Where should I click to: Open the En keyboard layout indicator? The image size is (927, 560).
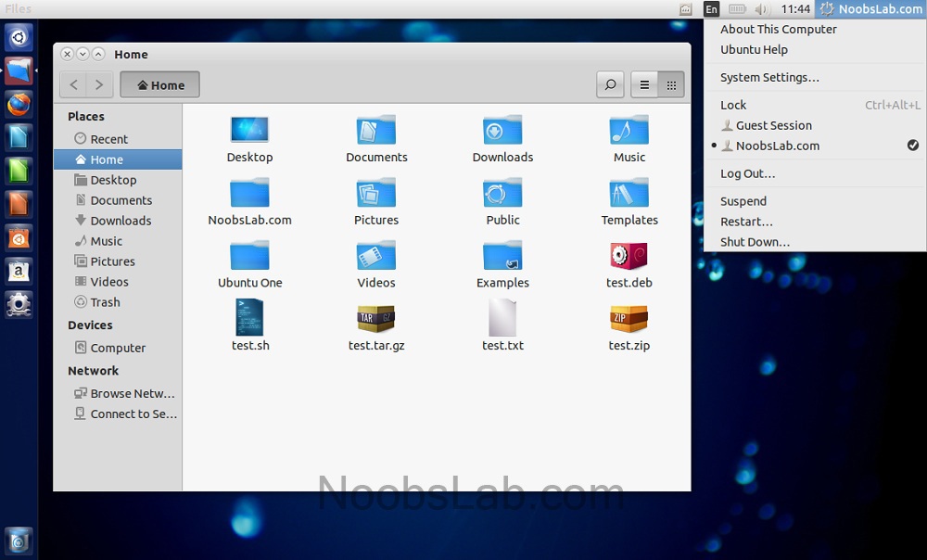coord(711,9)
